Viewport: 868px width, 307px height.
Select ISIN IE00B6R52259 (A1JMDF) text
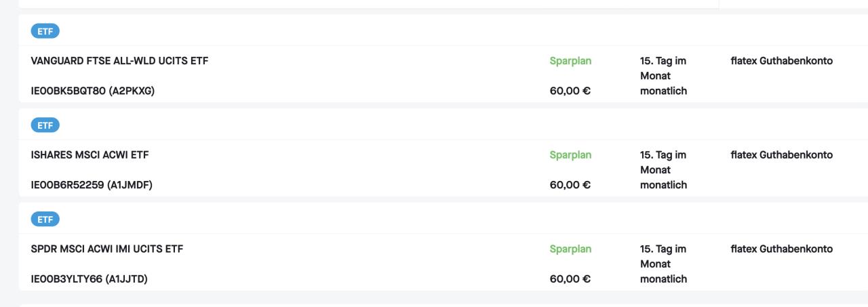(x=92, y=185)
